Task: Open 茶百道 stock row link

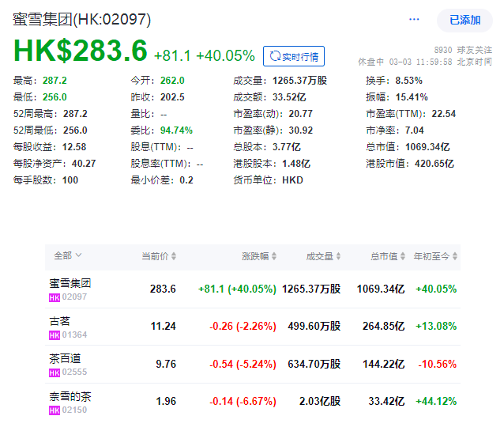Action: (x=65, y=358)
